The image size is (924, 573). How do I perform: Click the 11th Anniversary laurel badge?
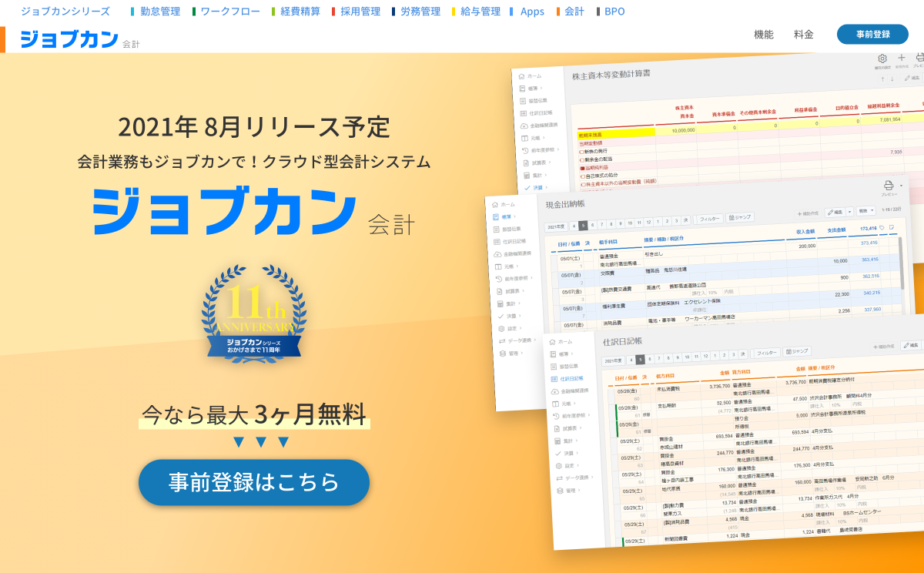254,313
